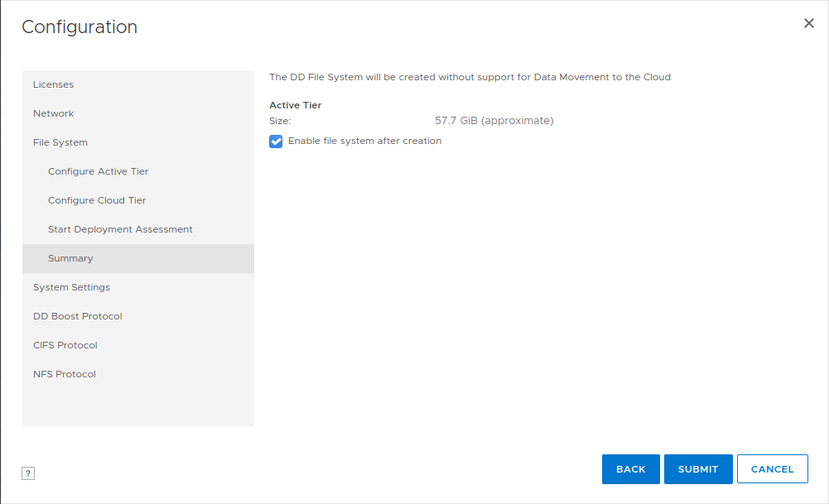The height and width of the screenshot is (504, 829).
Task: Close the Configuration dialog with X
Action: click(x=809, y=23)
